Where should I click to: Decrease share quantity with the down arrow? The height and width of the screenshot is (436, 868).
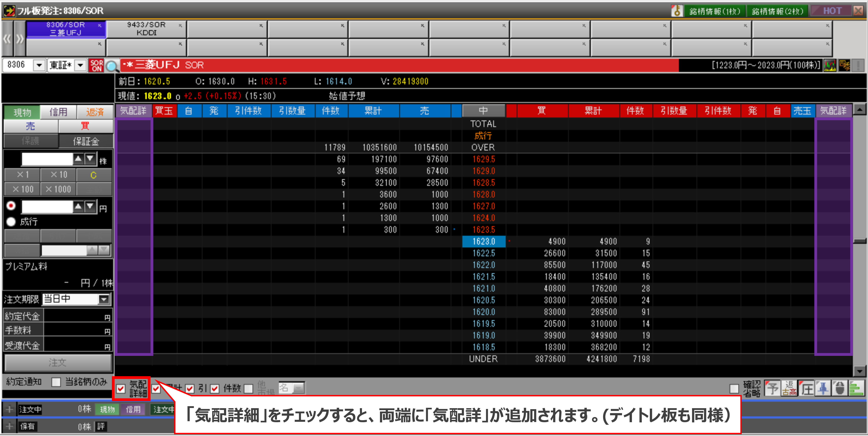point(90,158)
